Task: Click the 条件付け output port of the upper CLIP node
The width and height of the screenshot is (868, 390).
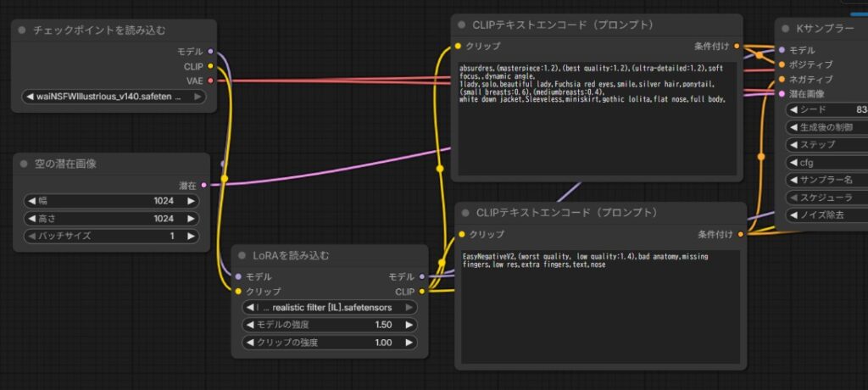Action: (x=737, y=46)
